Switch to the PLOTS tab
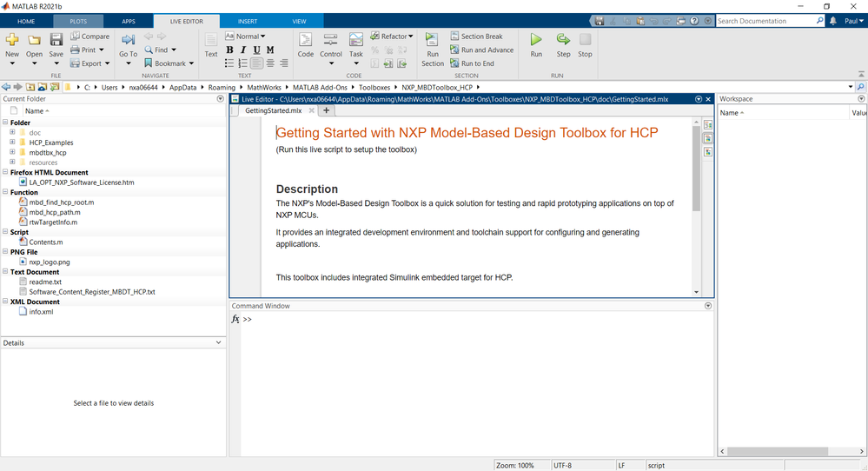Image resolution: width=868 pixels, height=471 pixels. point(78,21)
